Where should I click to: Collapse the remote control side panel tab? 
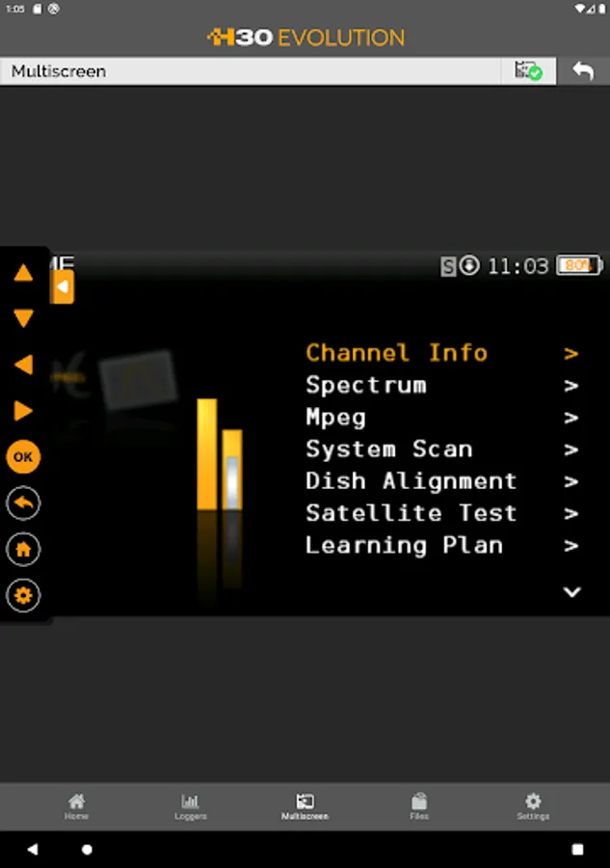(x=62, y=286)
